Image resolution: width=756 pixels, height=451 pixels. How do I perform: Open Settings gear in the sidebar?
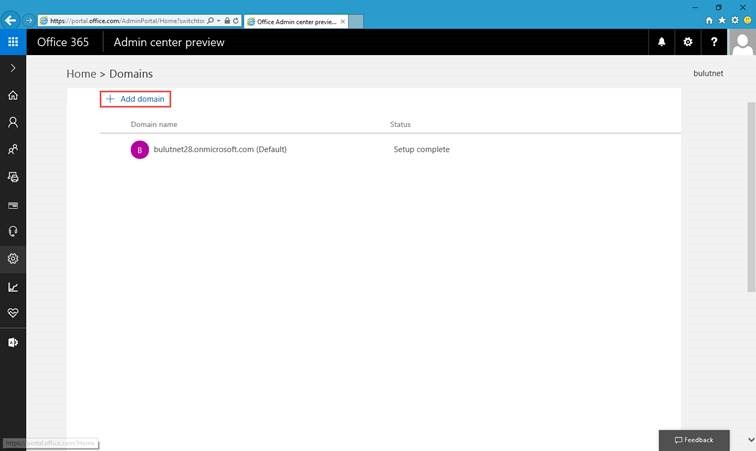(13, 259)
